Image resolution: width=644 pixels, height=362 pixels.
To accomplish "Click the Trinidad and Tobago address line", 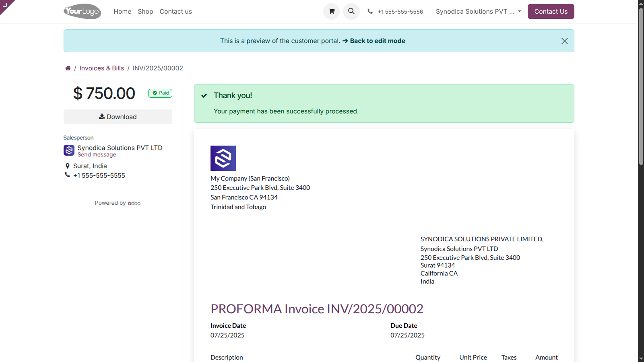I will click(238, 207).
